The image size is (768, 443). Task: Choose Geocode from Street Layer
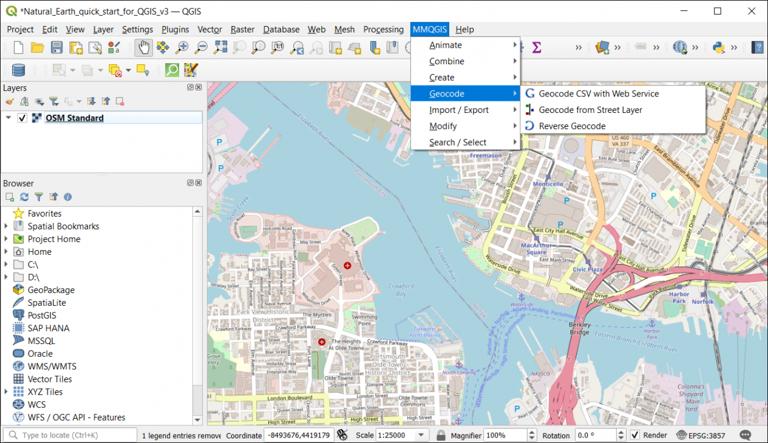point(613,110)
